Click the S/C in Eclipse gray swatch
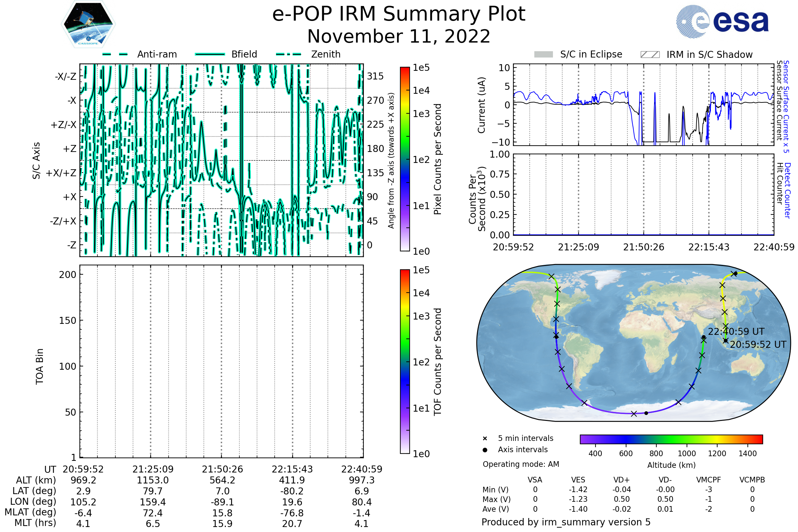This screenshot has height=532, width=798. tap(543, 55)
